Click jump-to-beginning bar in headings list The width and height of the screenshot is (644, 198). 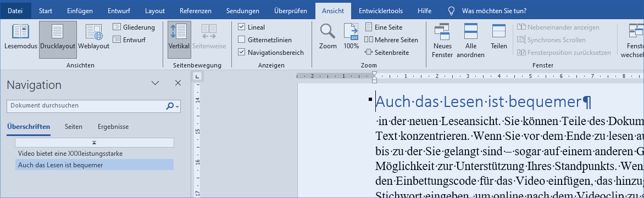(x=95, y=142)
